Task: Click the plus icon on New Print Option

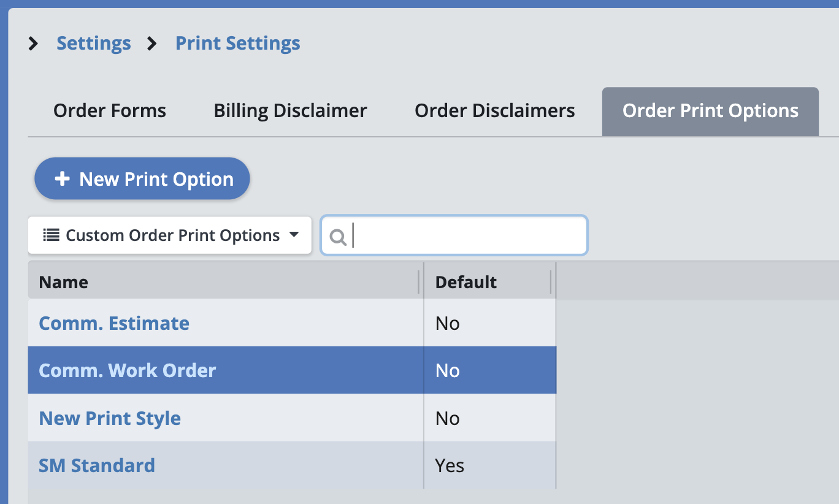Action: click(62, 179)
